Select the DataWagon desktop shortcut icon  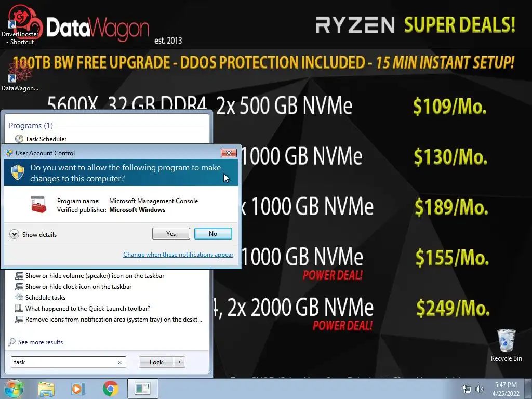click(x=20, y=76)
